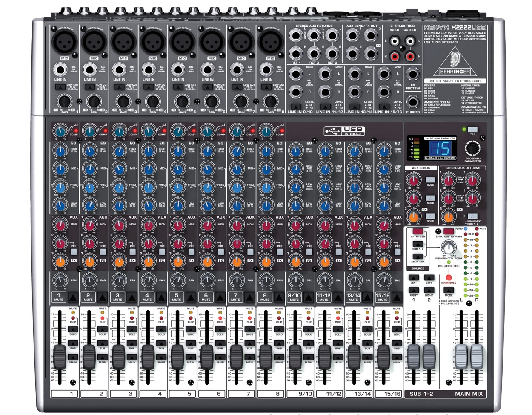Toggle the solo MODE switch
The image size is (532, 415).
coord(449,290)
